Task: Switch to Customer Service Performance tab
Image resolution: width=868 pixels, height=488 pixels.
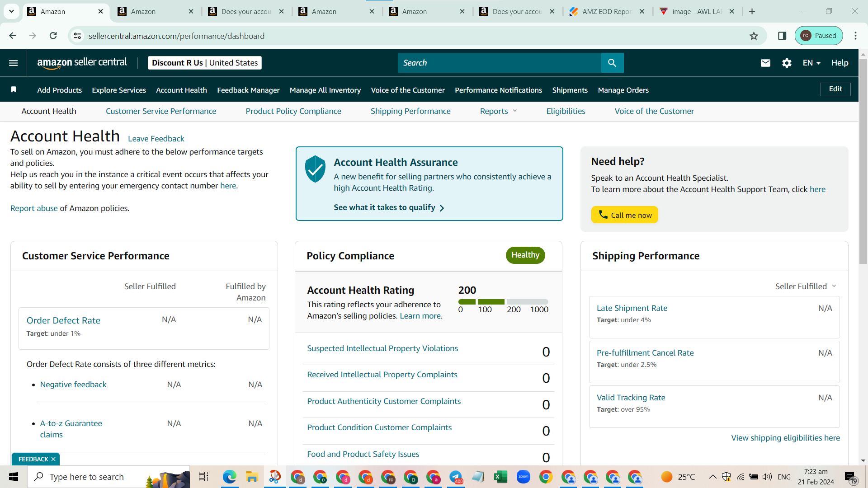Action: click(161, 111)
